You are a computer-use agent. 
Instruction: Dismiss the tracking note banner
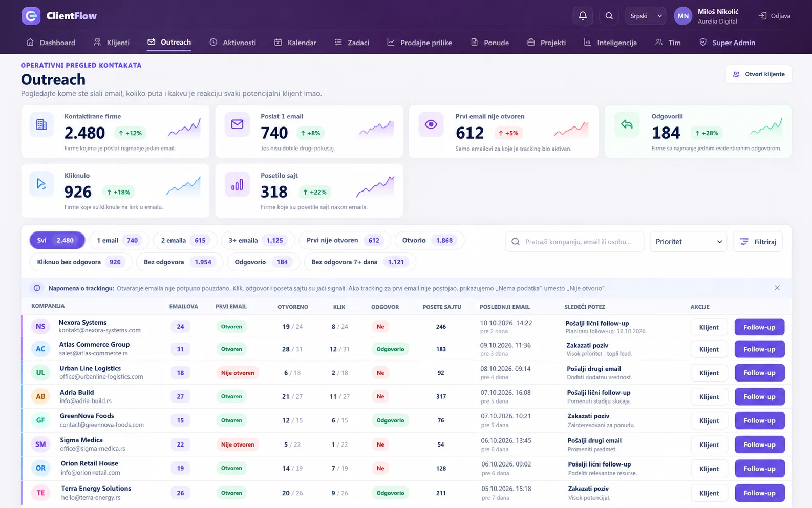click(x=777, y=288)
